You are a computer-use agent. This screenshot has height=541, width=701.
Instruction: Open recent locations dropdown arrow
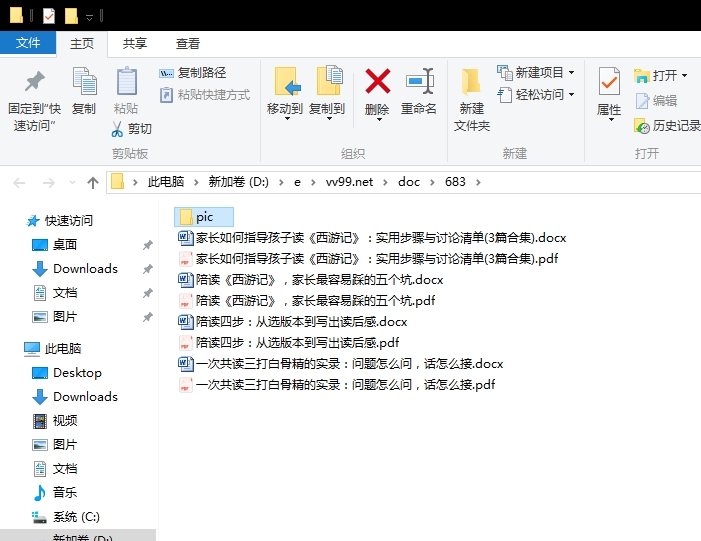point(72,182)
